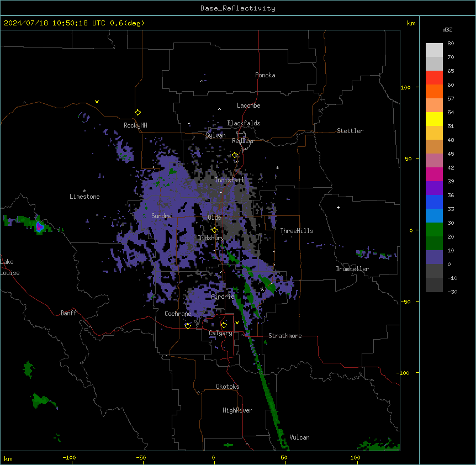476x465 pixels.
Task: Click the Cochrane town label
Action: 178,314
